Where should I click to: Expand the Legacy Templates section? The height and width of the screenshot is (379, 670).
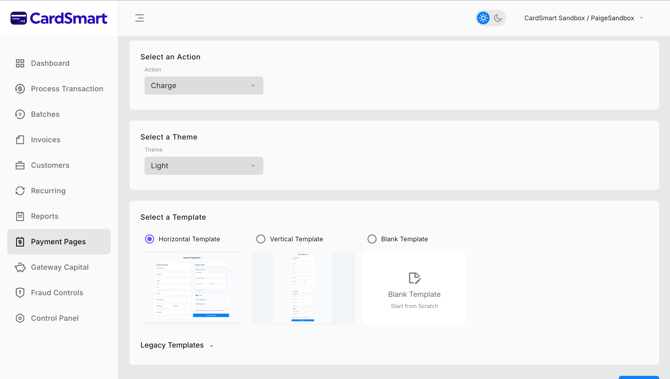click(177, 345)
